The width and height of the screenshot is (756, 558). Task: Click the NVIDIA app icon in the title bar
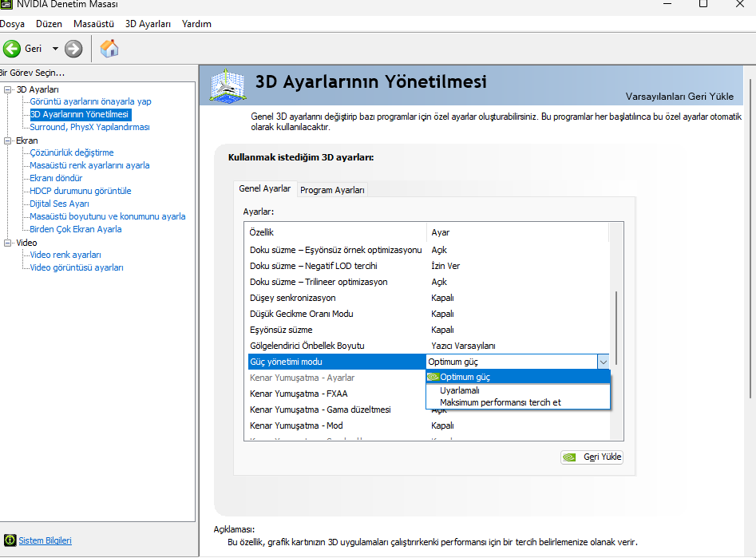click(6, 4)
